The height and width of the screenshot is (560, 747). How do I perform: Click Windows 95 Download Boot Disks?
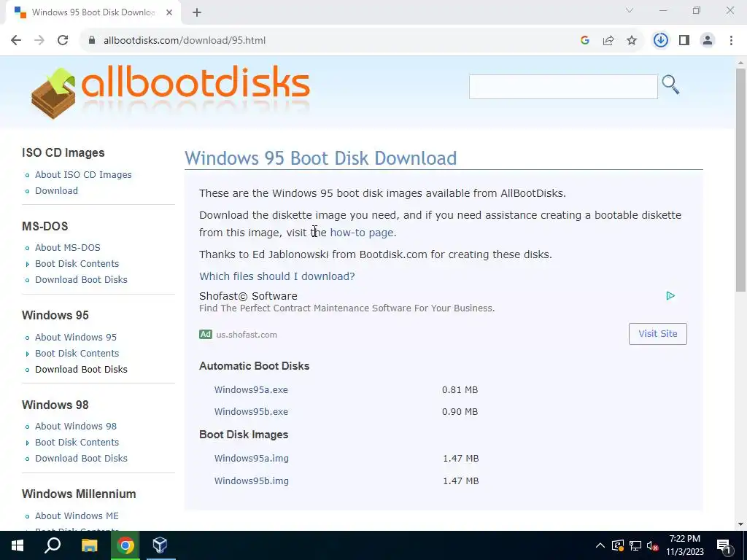pyautogui.click(x=81, y=369)
